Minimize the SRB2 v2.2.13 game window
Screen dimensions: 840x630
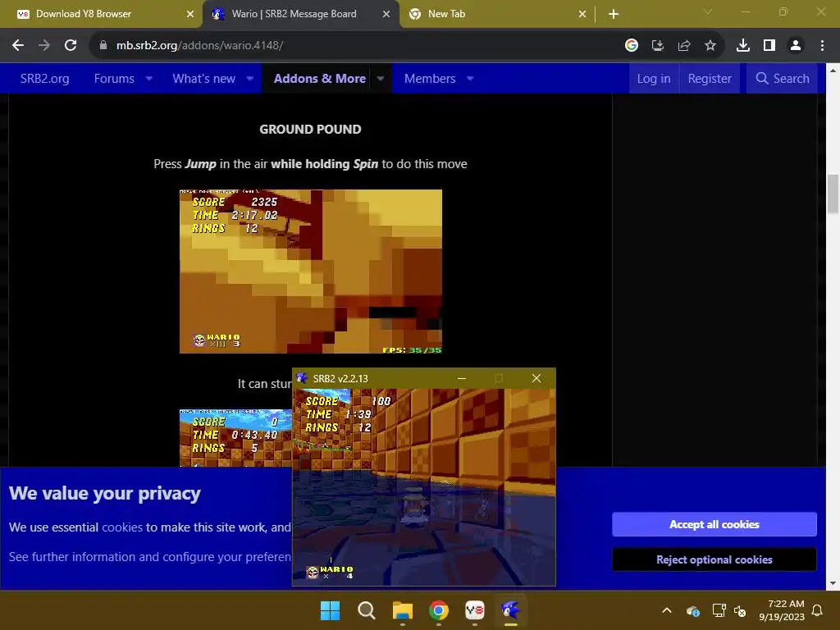click(462, 378)
